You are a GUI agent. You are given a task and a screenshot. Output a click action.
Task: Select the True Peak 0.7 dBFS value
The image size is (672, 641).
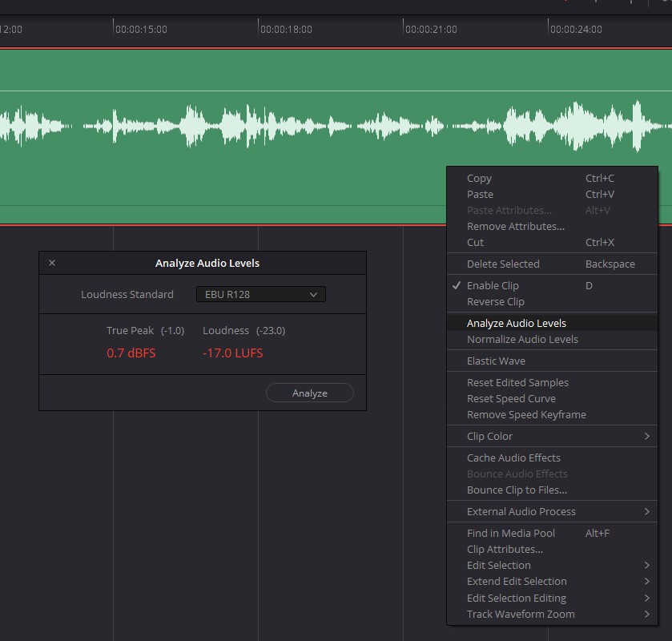coord(131,353)
